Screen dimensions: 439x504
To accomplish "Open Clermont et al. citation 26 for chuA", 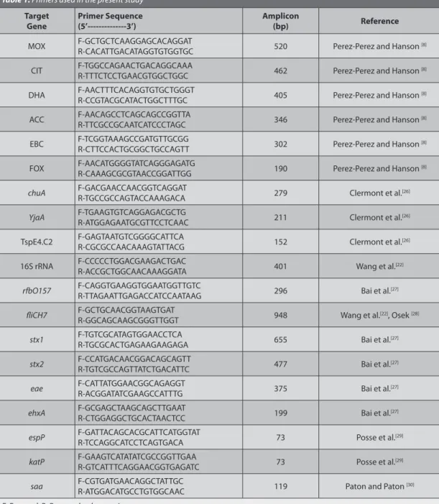I will tap(406, 191).
